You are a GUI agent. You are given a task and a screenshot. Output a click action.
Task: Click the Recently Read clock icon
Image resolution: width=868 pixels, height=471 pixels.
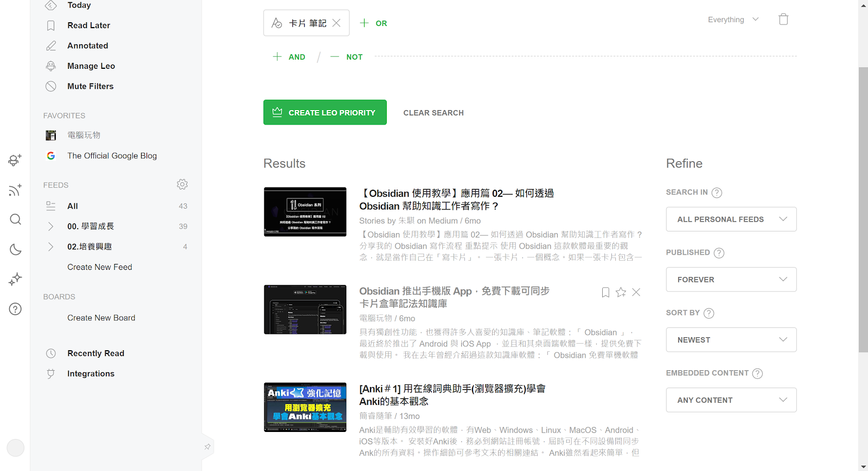pyautogui.click(x=50, y=353)
